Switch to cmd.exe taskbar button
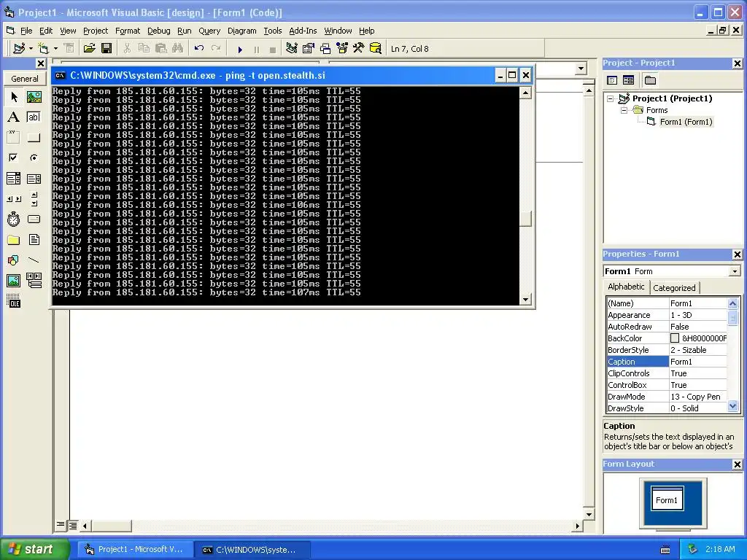Image resolution: width=747 pixels, height=560 pixels. (x=252, y=550)
